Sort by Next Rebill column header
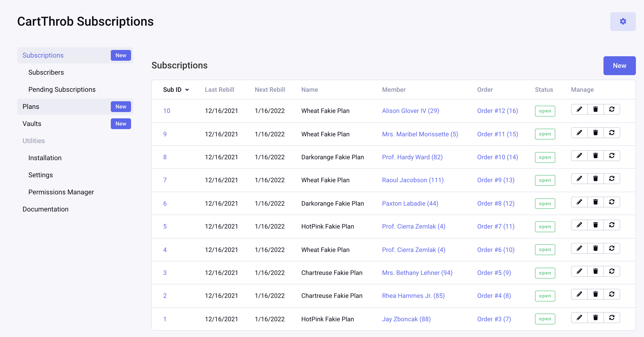Screen dimensions: 644x337 point(270,90)
